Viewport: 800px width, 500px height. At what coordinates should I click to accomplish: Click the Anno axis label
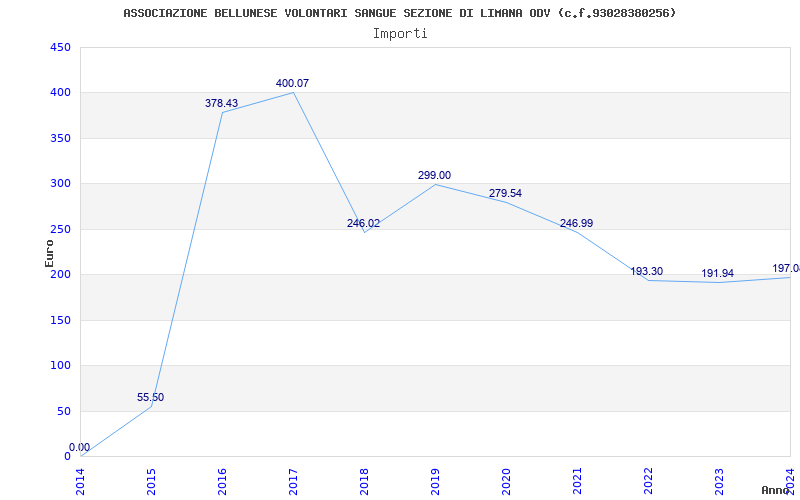coord(776,490)
